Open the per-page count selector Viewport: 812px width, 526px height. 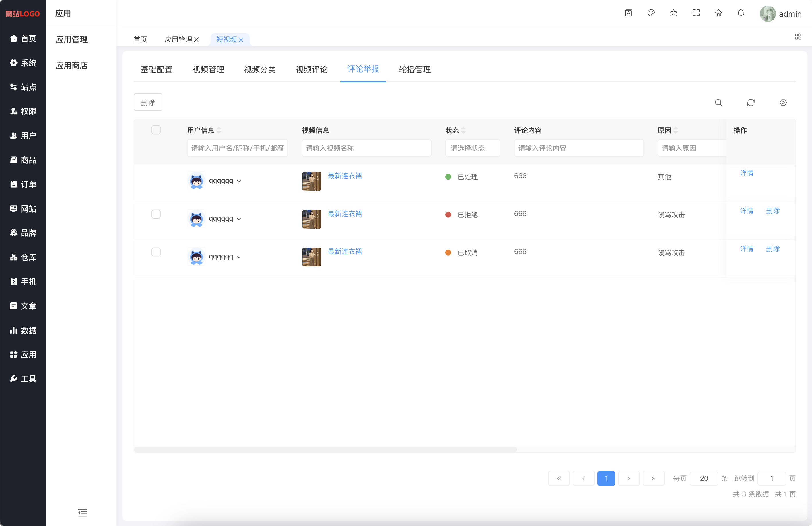(704, 478)
